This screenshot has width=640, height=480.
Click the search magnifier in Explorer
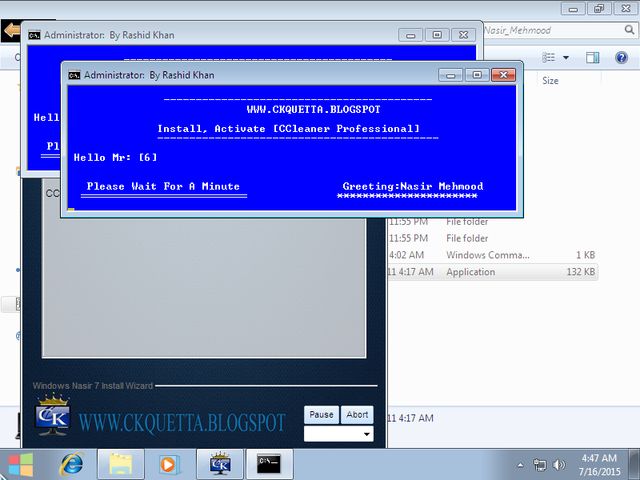pos(629,30)
